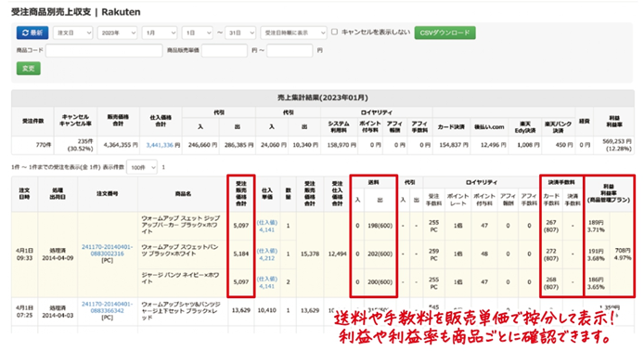Viewport: 644px width, 352px height.
Task: Click the 198(600) shipping cell
Action: coord(380,226)
